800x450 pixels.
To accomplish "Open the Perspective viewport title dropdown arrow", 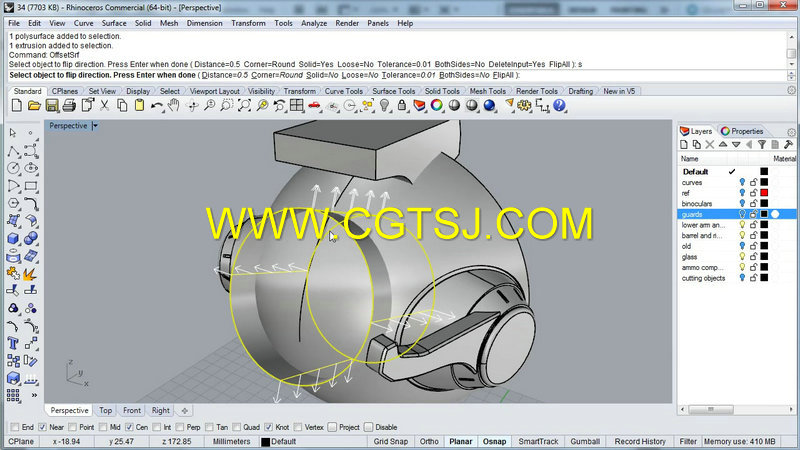I will tap(95, 126).
